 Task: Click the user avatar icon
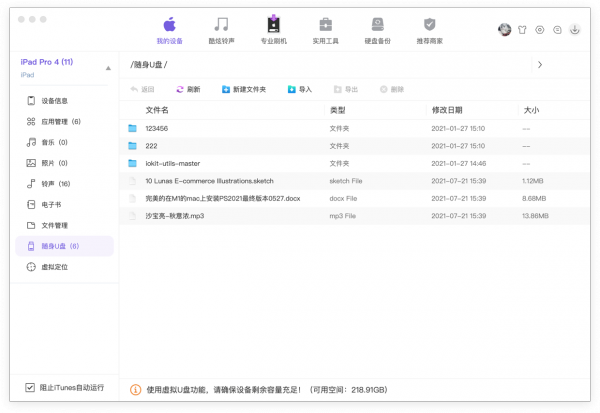click(504, 29)
